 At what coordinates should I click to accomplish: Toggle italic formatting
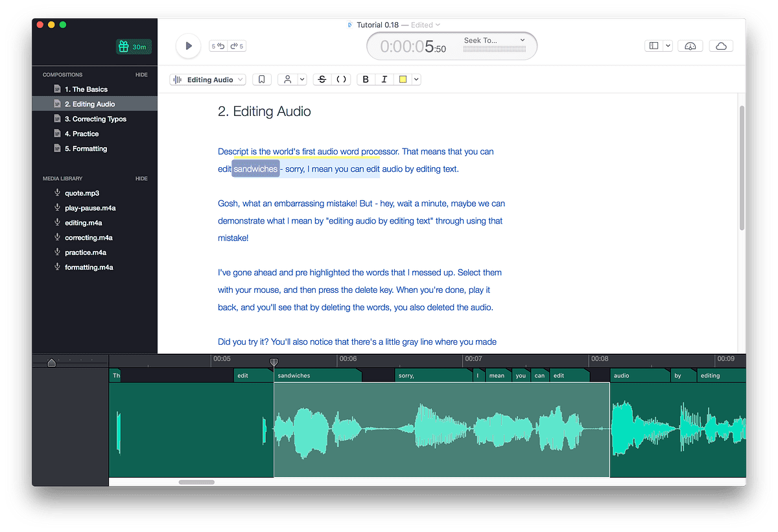click(x=384, y=80)
